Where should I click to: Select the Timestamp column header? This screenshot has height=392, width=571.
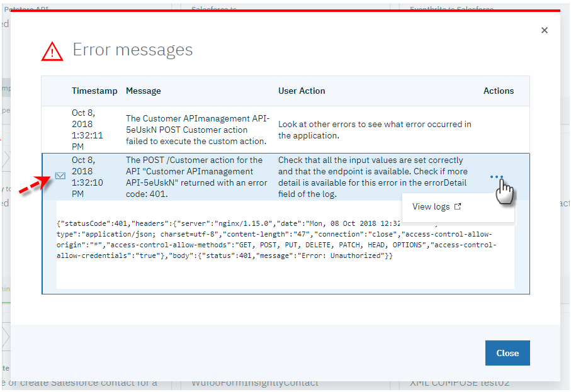click(94, 91)
